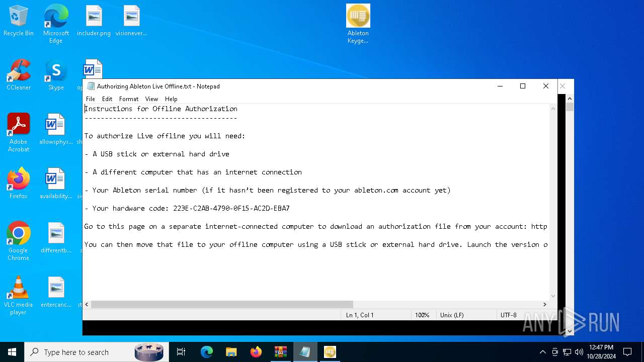644x362 pixels.
Task: Open the volume tray icon
Action: 579,352
